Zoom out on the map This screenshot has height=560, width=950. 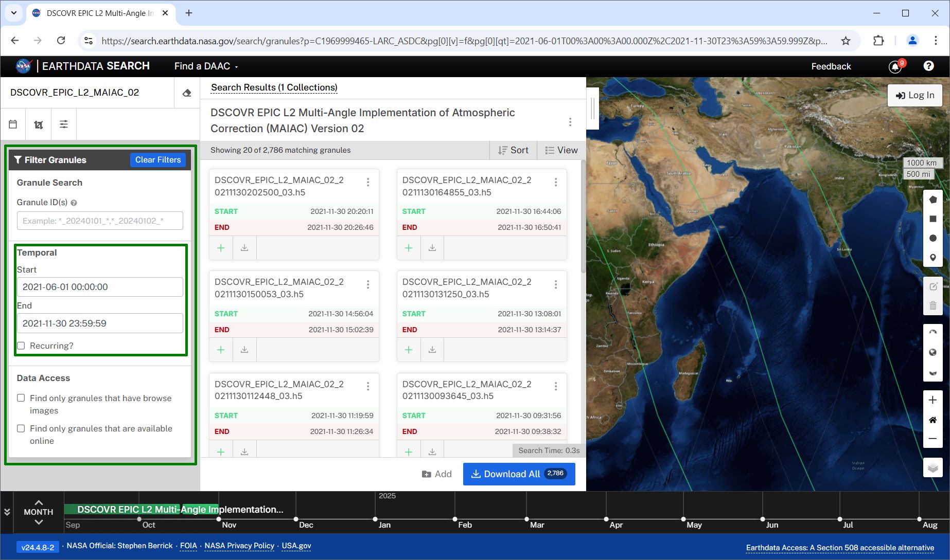tap(933, 439)
